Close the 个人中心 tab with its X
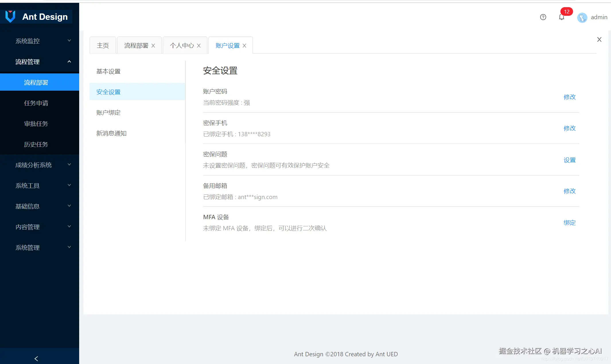This screenshot has height=364, width=611. click(x=199, y=46)
